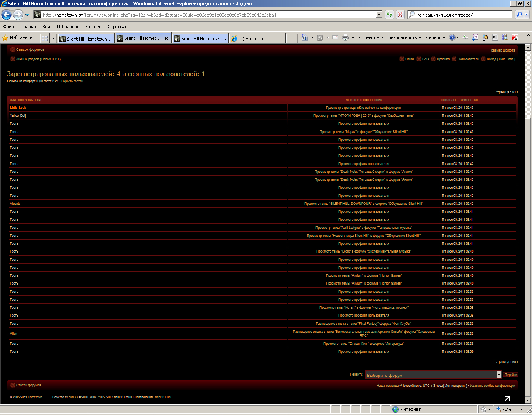This screenshot has height=415, width=532.
Task: Expand the address bar URL dropdown
Action: (379, 15)
